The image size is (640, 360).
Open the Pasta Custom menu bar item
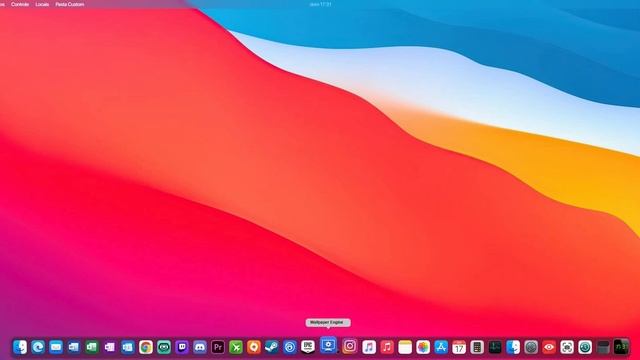[70, 4]
